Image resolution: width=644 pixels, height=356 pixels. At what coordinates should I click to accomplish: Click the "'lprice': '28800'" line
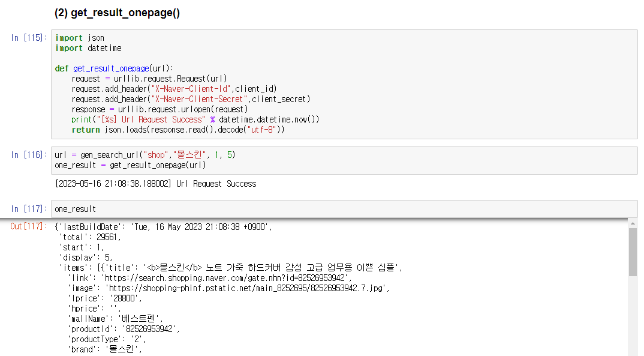coord(105,298)
